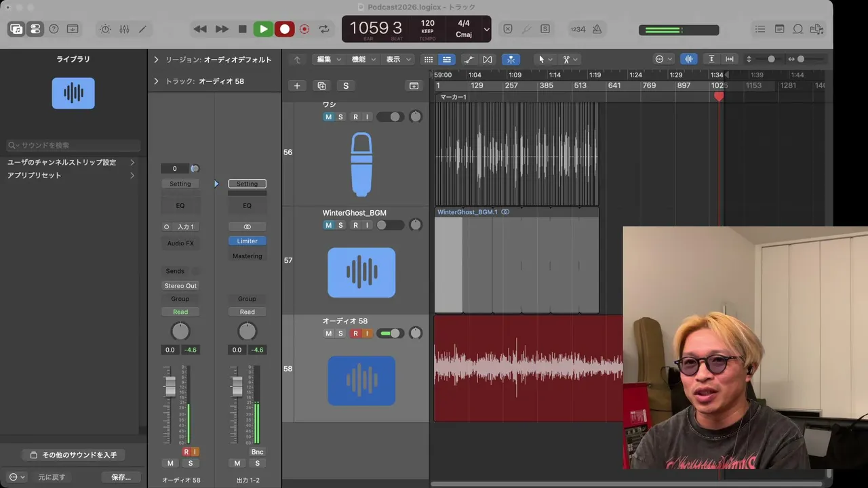Screen dimensions: 868x488
Task: Toggle the Inspector panel button
Action: tap(35, 29)
